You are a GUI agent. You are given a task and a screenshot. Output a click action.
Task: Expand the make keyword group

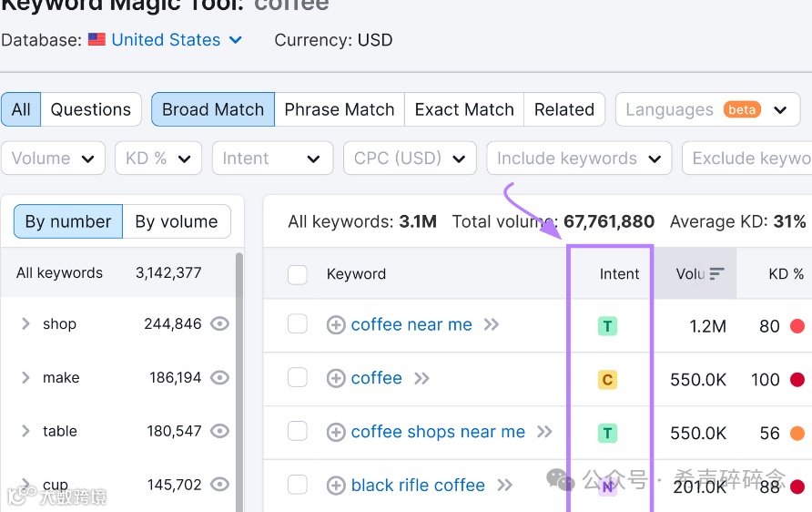(25, 377)
